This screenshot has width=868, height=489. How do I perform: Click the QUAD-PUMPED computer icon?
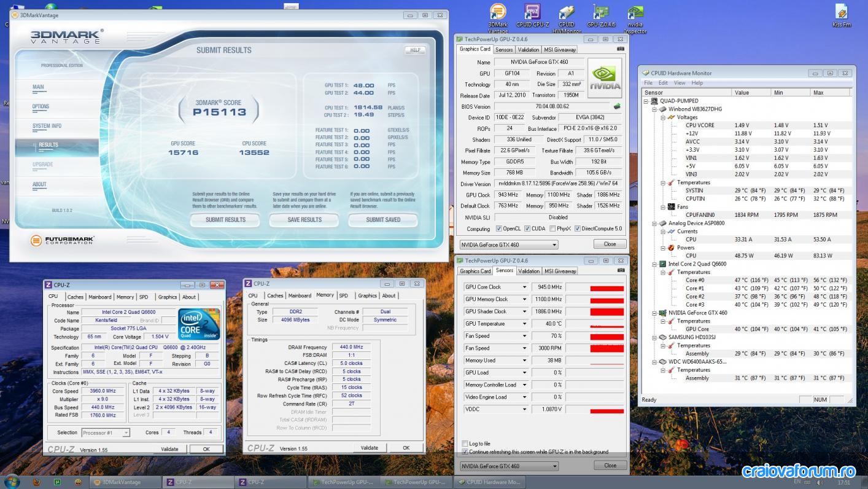(654, 101)
